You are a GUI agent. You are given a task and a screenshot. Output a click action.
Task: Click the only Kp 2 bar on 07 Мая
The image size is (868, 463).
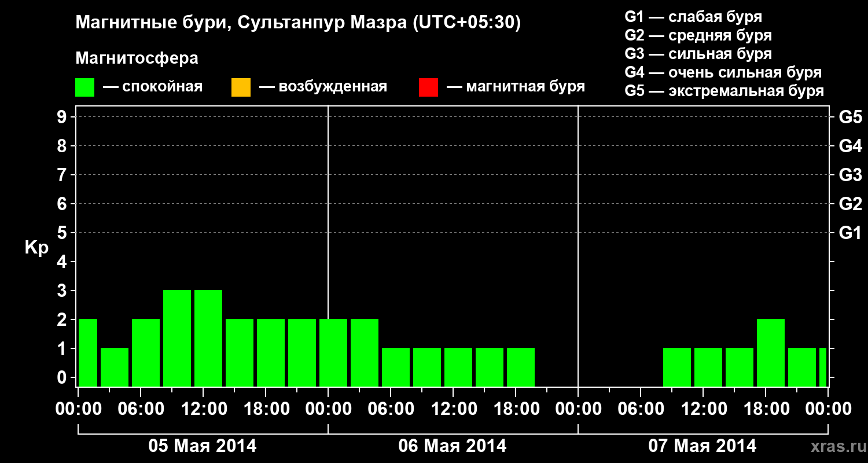[771, 352]
